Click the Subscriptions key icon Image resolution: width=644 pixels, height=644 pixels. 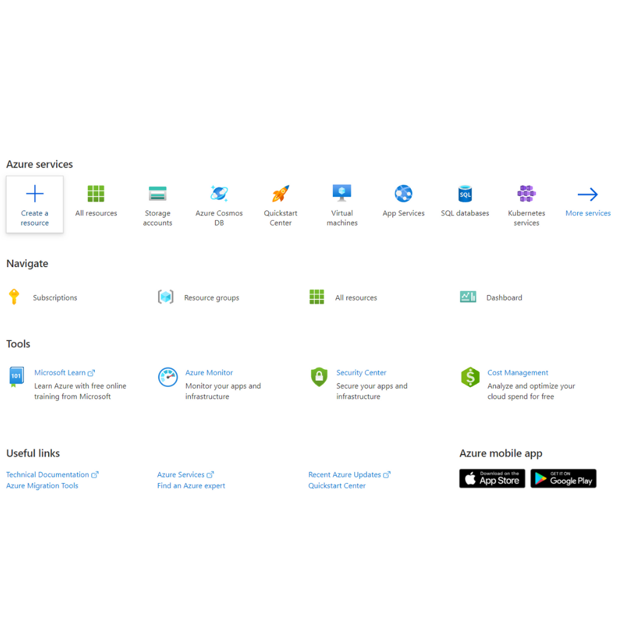pyautogui.click(x=14, y=296)
